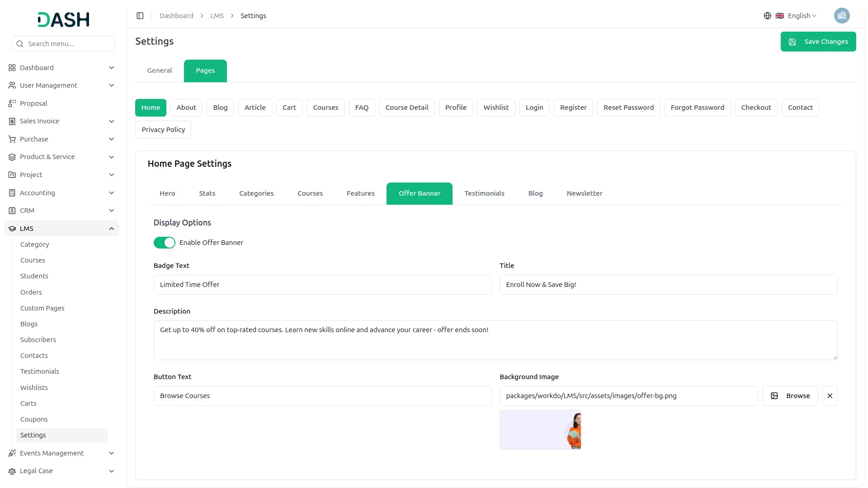Click the LMS graduation cap icon
The height and width of the screenshot is (488, 868).
pyautogui.click(x=12, y=229)
